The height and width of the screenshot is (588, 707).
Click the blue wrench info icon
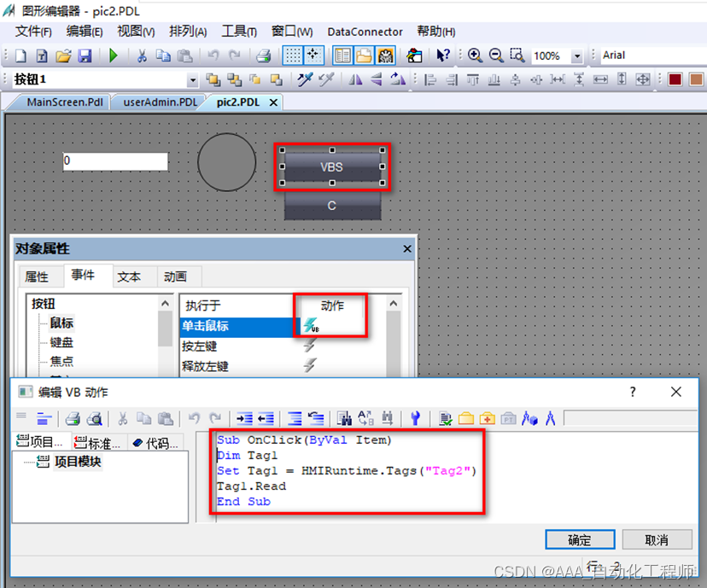coord(415,418)
